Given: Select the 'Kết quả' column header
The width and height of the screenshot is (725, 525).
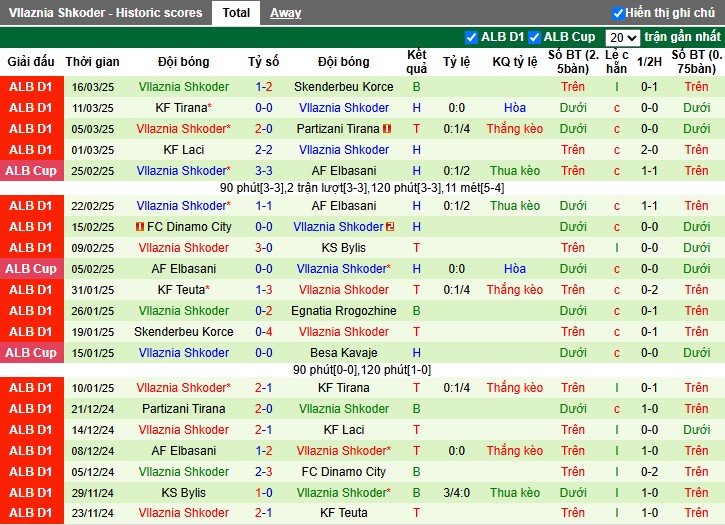Looking at the screenshot, I should click(x=417, y=62).
